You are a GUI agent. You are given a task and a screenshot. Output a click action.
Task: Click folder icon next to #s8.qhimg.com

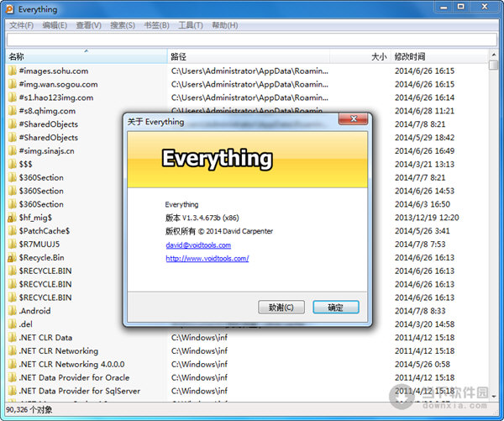13,111
